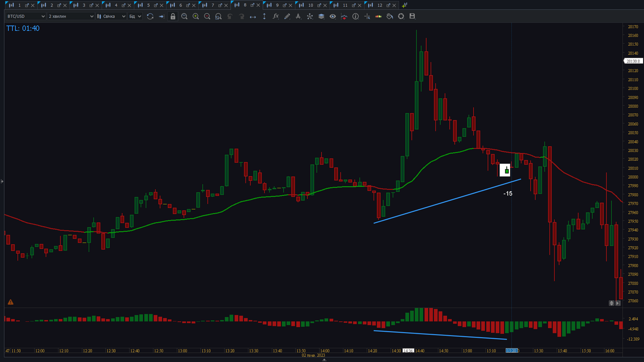The image size is (644, 362).
Task: Click the zoom in magnifier icon
Action: (196, 16)
